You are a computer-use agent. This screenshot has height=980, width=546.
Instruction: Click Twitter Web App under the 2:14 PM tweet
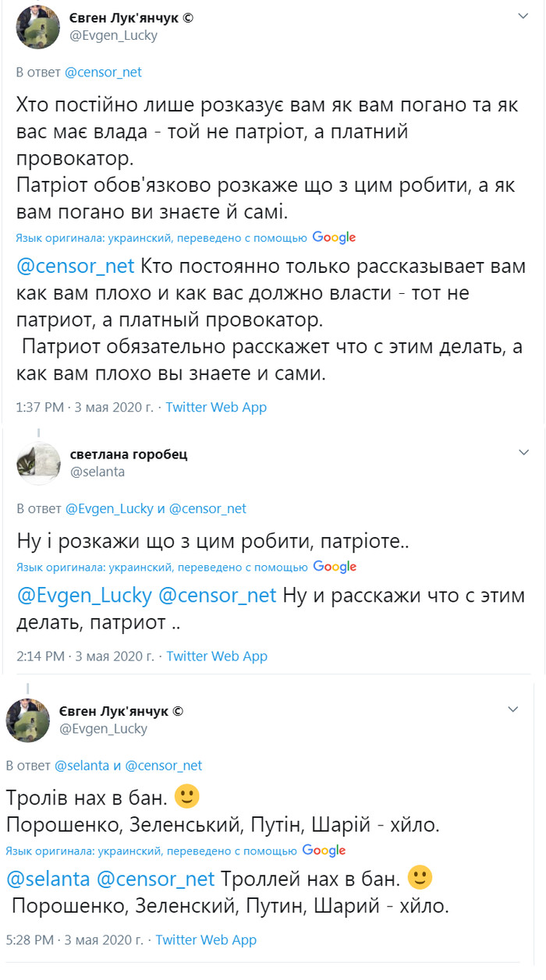point(217,656)
